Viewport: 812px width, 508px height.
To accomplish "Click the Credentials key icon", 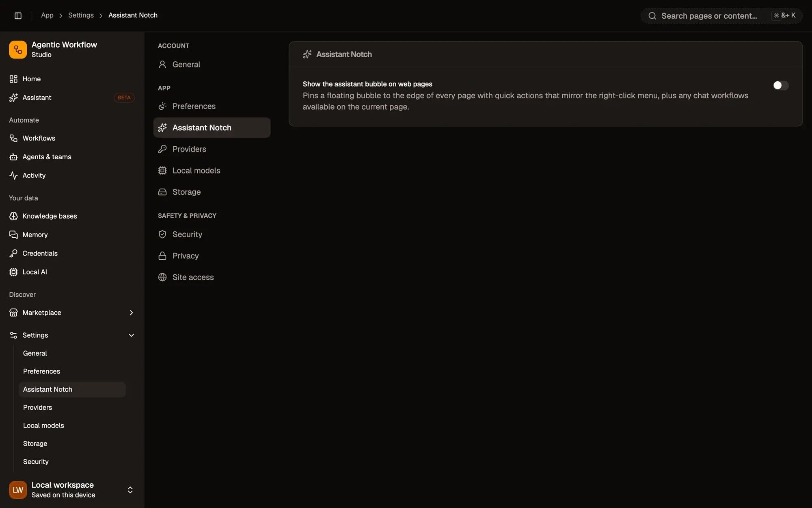I will [x=13, y=254].
